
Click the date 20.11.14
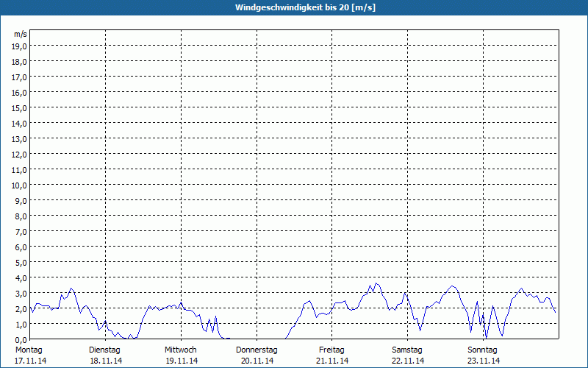(257, 361)
